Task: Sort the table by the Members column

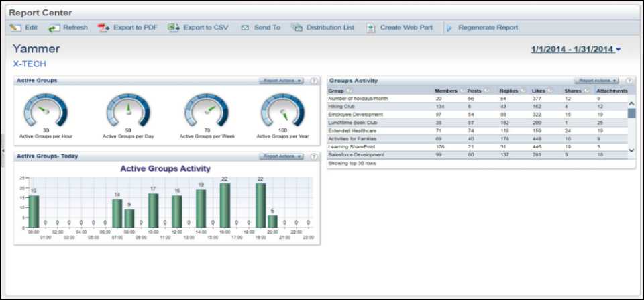Action: tap(445, 91)
